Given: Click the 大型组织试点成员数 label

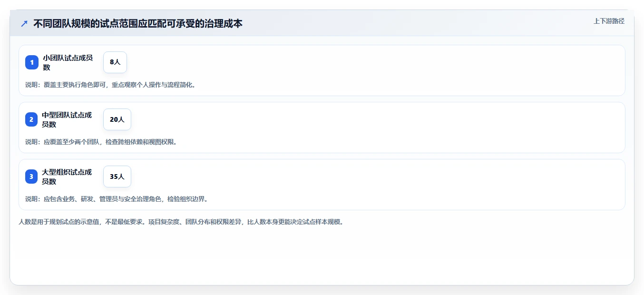Looking at the screenshot, I should (x=67, y=177).
